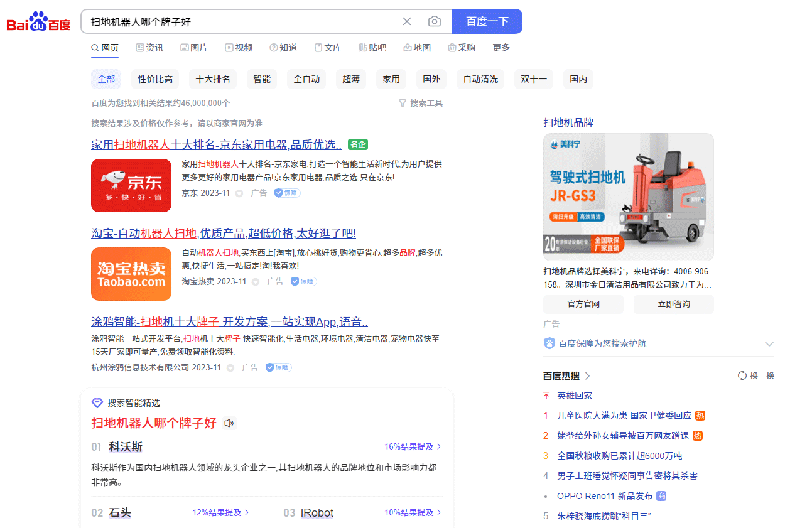Open the 更多 search category menu
812x528 pixels.
[x=501, y=48]
